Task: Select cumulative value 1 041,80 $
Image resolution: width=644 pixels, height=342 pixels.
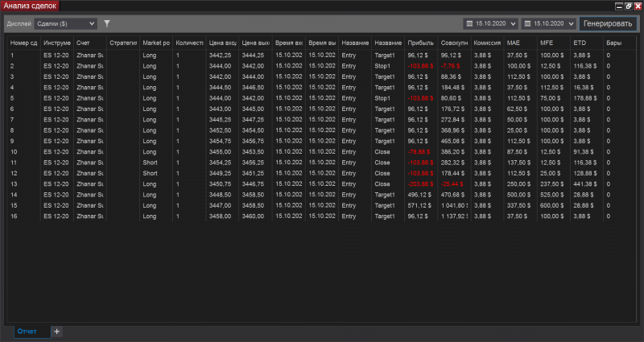Action: (x=454, y=205)
